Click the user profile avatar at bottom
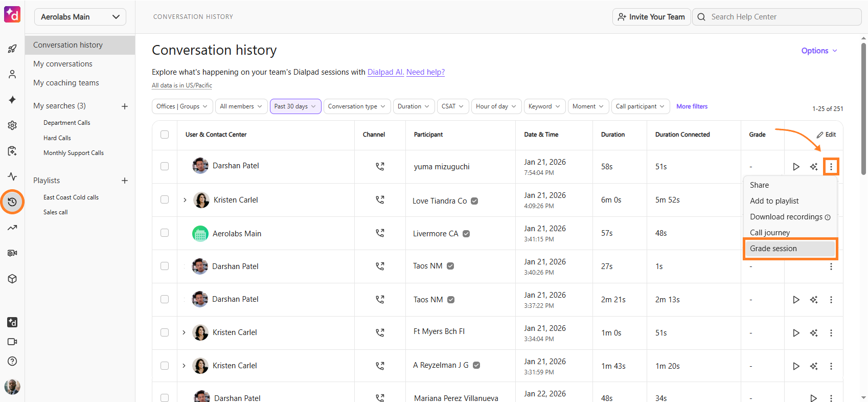This screenshot has width=868, height=402. click(12, 387)
